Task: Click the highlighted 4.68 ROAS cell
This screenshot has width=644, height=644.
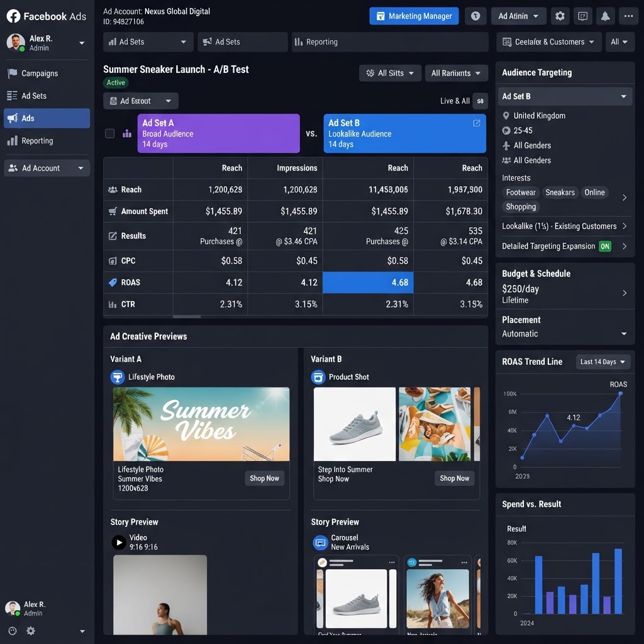Action: [x=367, y=282]
